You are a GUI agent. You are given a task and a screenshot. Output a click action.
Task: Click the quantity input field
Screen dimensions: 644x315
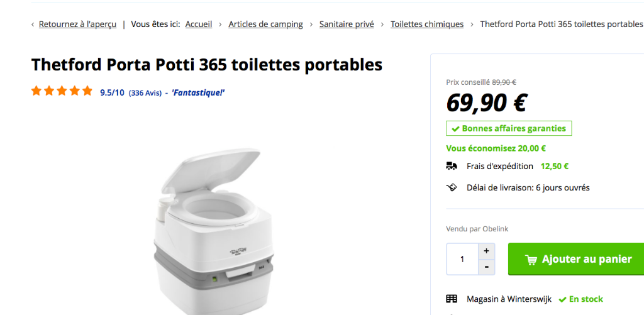pyautogui.click(x=462, y=259)
